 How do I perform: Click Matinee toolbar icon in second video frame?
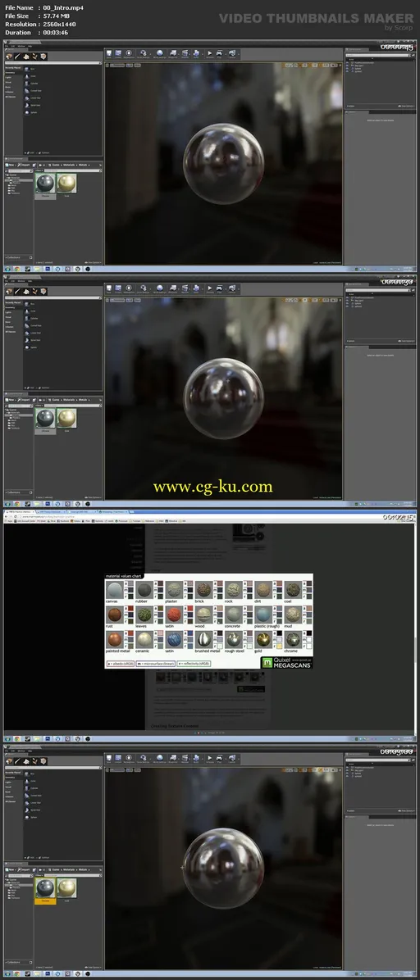pos(185,287)
